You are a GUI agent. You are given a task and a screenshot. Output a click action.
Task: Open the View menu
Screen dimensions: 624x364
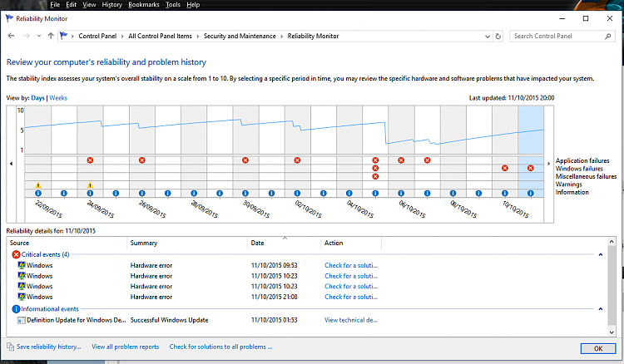coord(89,4)
